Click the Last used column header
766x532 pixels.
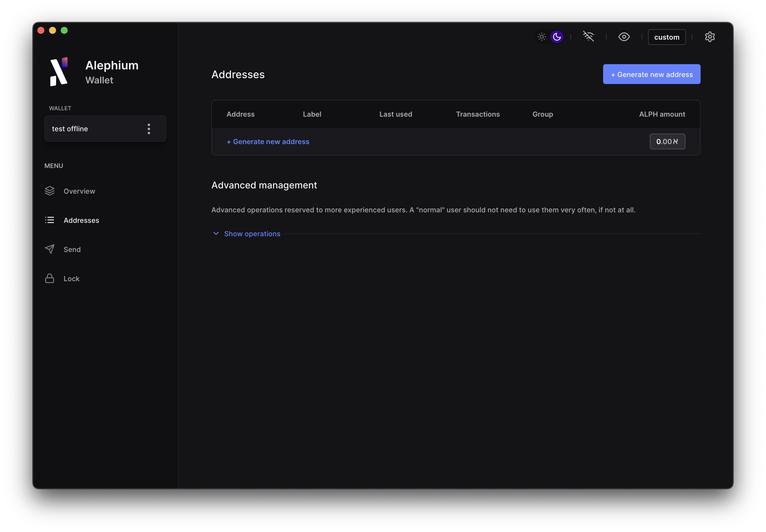tap(396, 114)
